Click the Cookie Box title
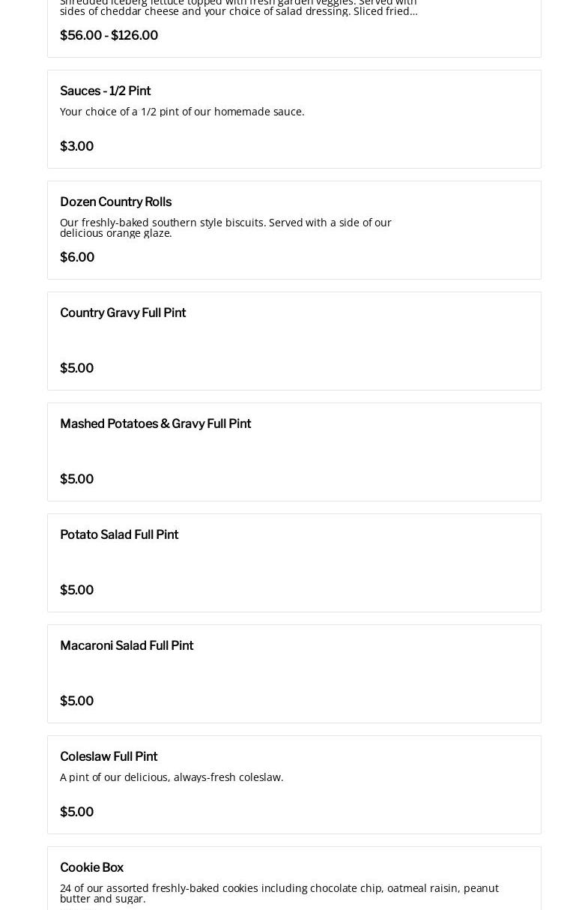The image size is (588, 910). 91,867
